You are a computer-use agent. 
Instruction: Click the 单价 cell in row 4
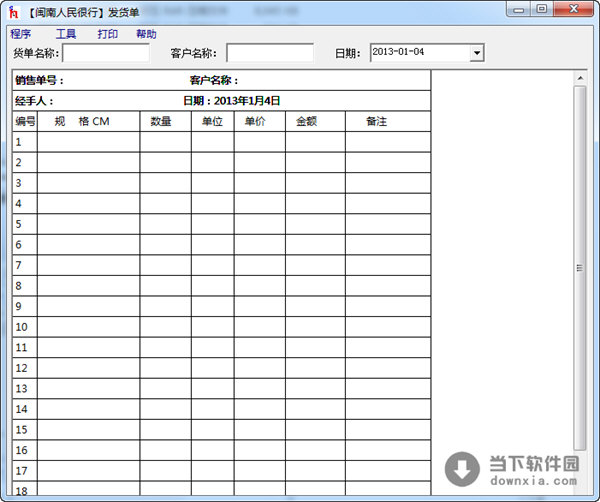tap(260, 204)
